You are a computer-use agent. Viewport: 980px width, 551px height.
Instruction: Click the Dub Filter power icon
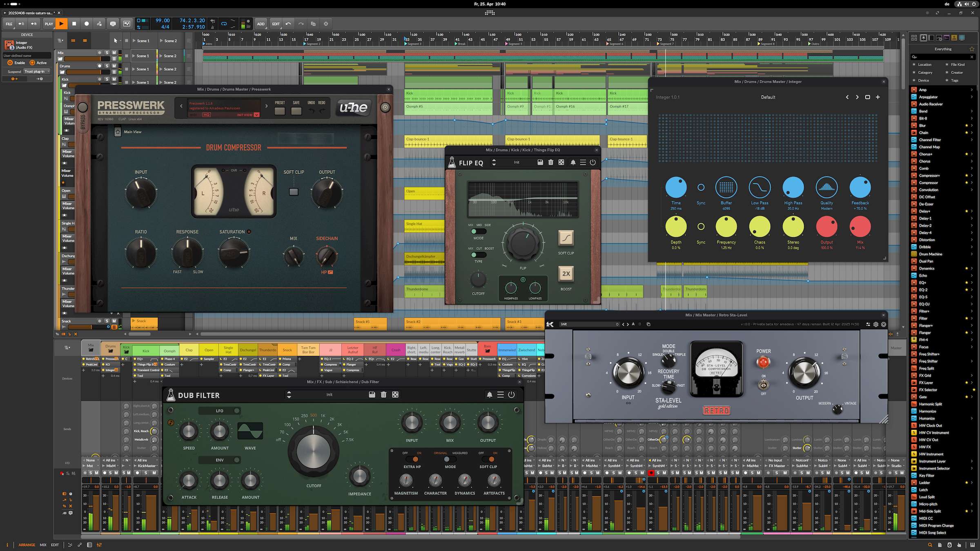(x=511, y=395)
